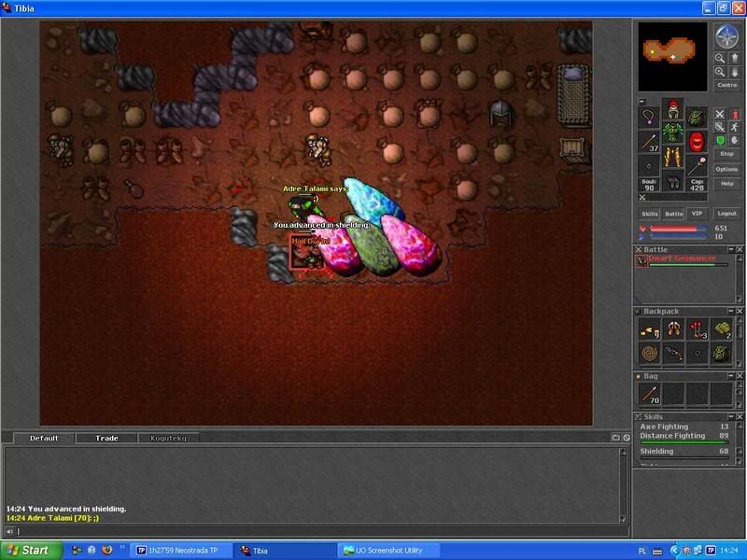Minimize the Backpack panel

coord(731,311)
